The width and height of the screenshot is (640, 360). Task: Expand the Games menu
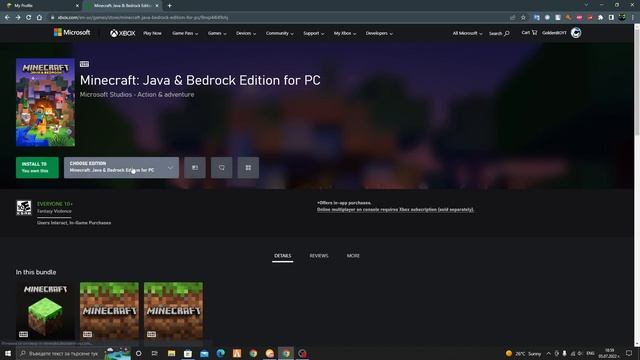pos(217,33)
